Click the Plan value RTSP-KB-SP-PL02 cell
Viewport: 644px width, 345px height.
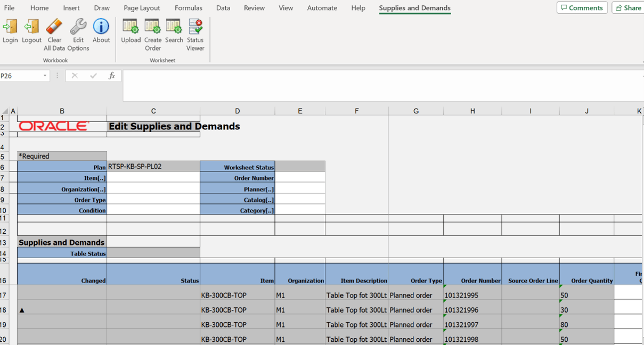coord(153,167)
